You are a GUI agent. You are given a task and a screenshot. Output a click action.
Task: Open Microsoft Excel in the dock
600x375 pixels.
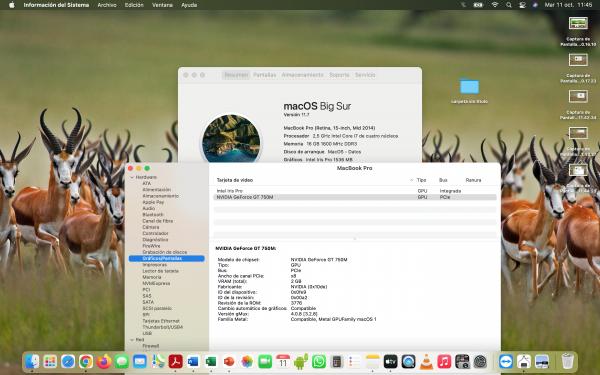(211, 362)
